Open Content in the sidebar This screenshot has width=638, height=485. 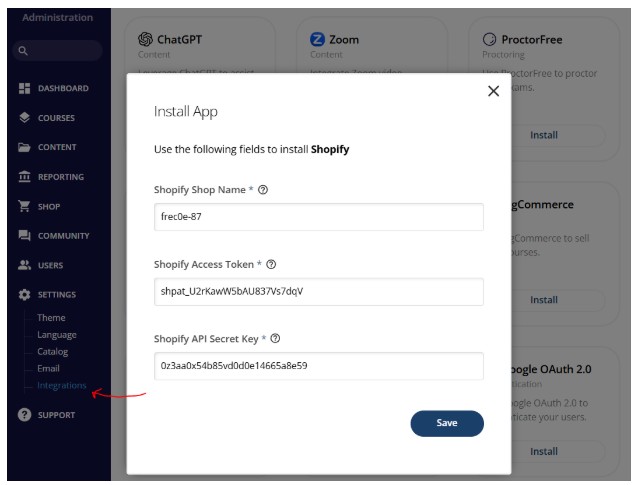coord(57,147)
